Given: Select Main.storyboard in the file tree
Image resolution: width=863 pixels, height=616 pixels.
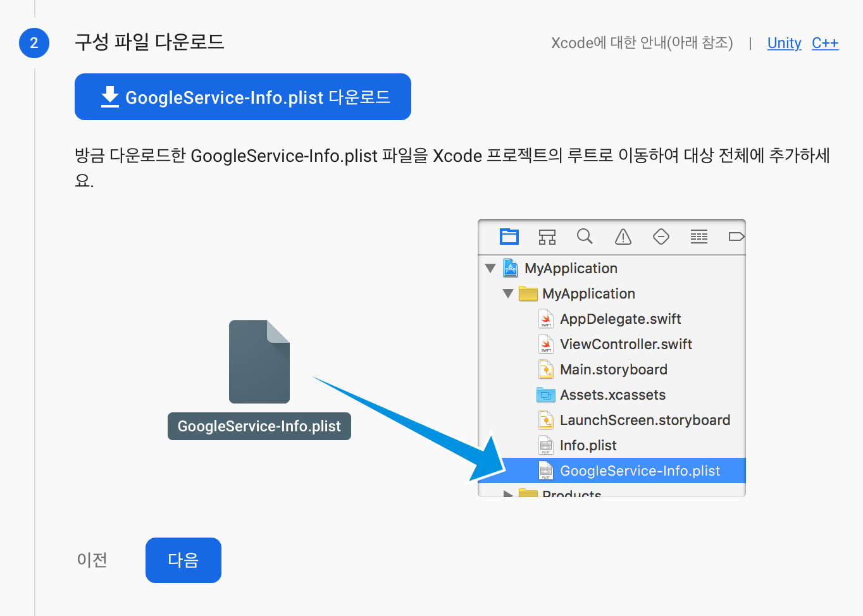Looking at the screenshot, I should (x=613, y=369).
